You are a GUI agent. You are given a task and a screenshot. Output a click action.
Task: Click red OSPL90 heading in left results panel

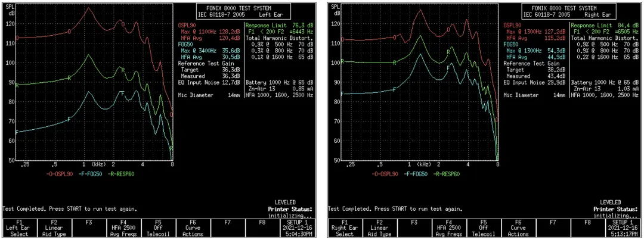(x=187, y=26)
